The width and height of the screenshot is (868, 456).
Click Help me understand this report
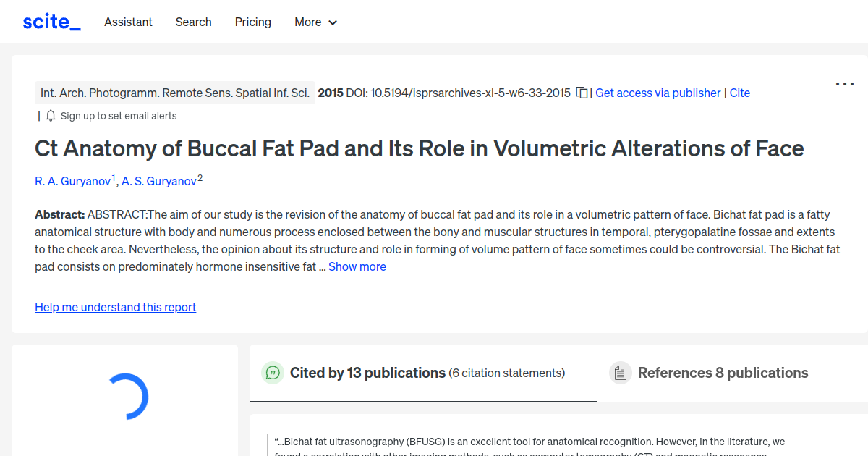click(x=115, y=307)
